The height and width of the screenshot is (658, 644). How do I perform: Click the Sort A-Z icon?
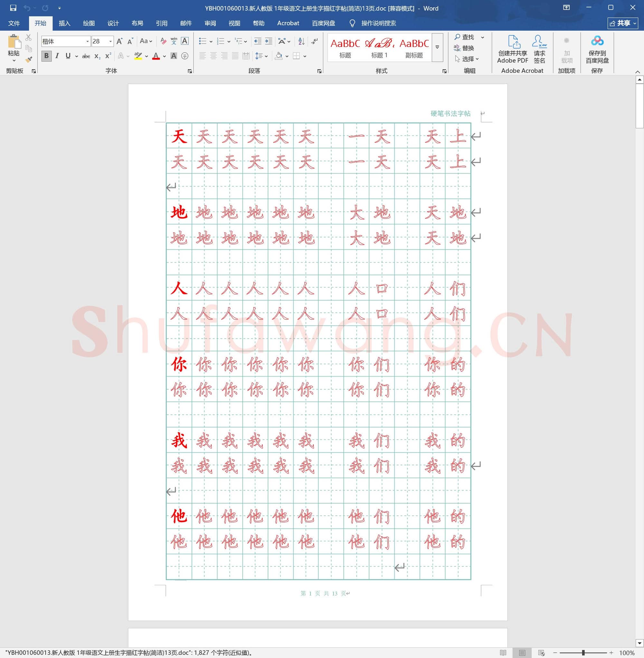pos(301,41)
